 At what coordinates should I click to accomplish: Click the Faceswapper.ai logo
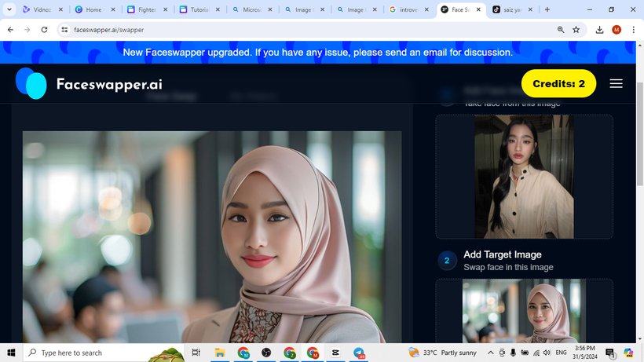click(x=31, y=84)
